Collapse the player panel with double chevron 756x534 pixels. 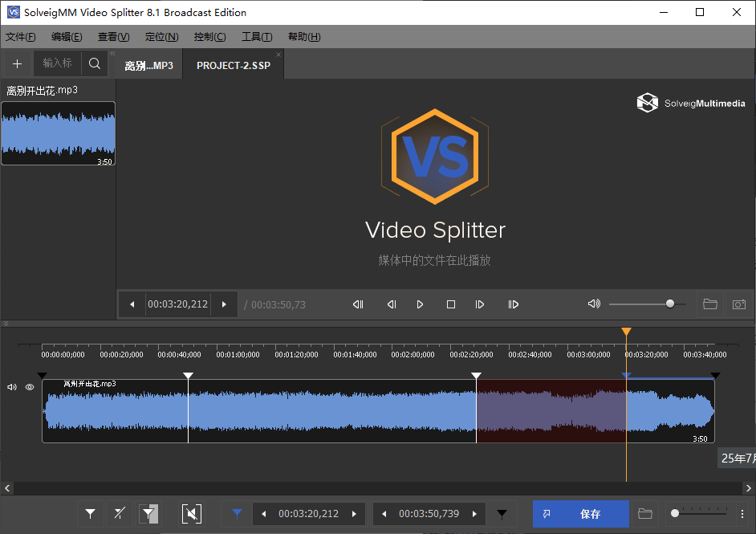(6, 324)
